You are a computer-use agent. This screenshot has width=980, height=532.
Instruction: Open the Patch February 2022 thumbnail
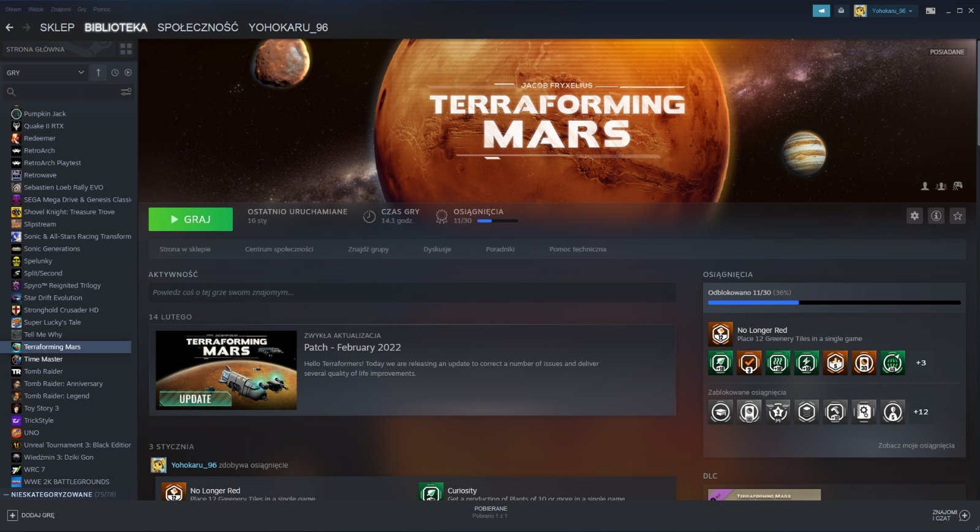tap(226, 370)
